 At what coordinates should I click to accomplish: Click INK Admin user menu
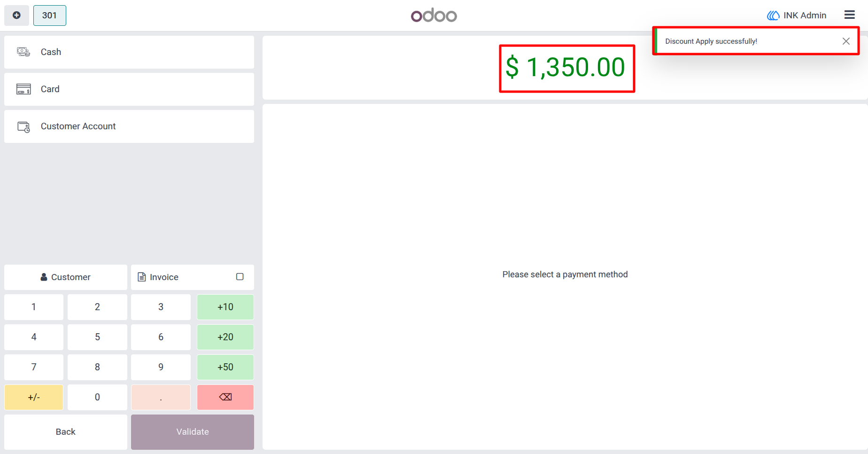coord(797,16)
